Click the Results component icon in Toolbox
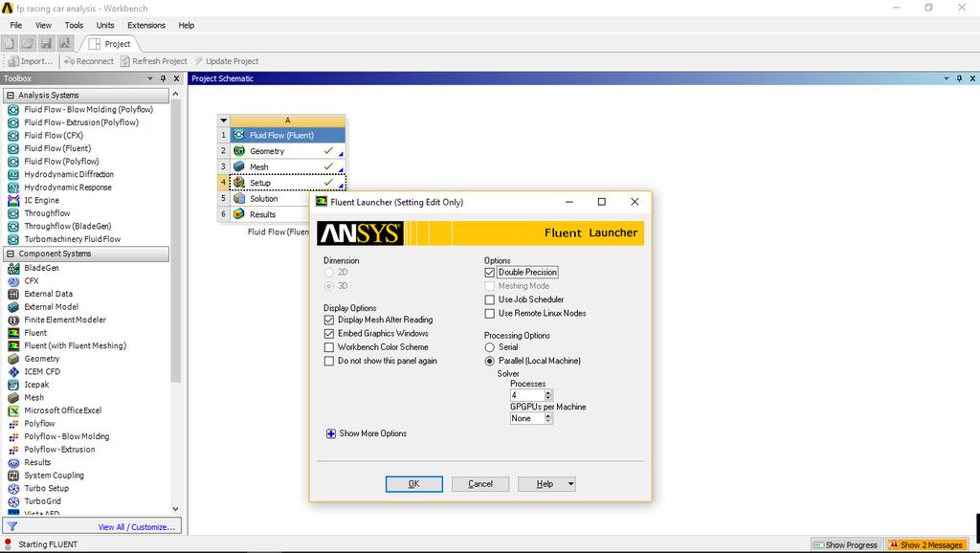The width and height of the screenshot is (980, 553). [x=13, y=462]
